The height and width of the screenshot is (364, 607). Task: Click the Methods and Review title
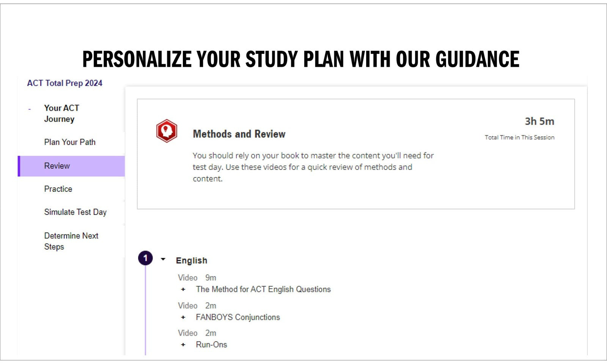239,134
